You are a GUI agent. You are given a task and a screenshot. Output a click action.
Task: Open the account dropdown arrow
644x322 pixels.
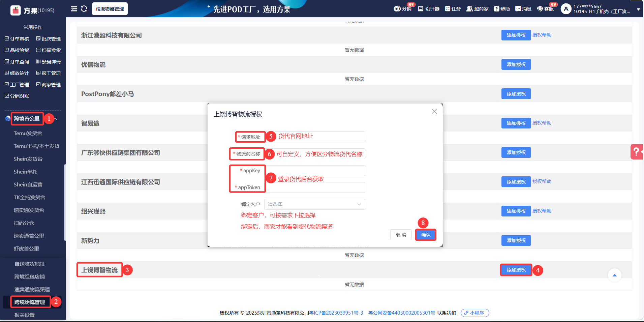638,9
